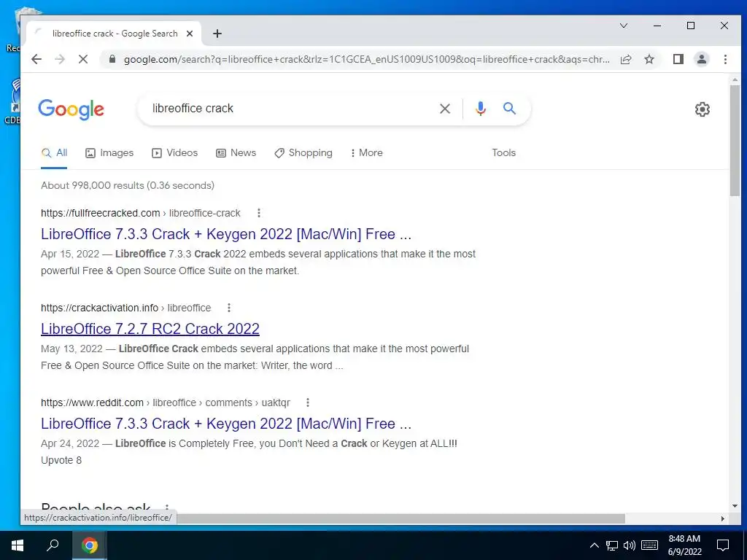
Task: Open Chrome side panel
Action: [x=678, y=59]
